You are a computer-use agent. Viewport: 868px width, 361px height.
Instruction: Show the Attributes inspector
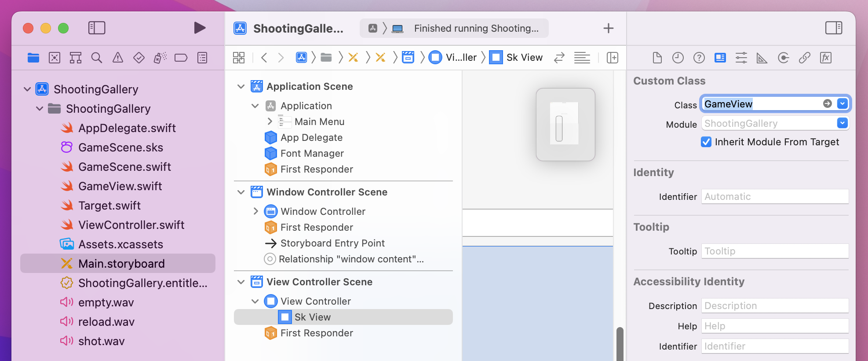pyautogui.click(x=741, y=58)
